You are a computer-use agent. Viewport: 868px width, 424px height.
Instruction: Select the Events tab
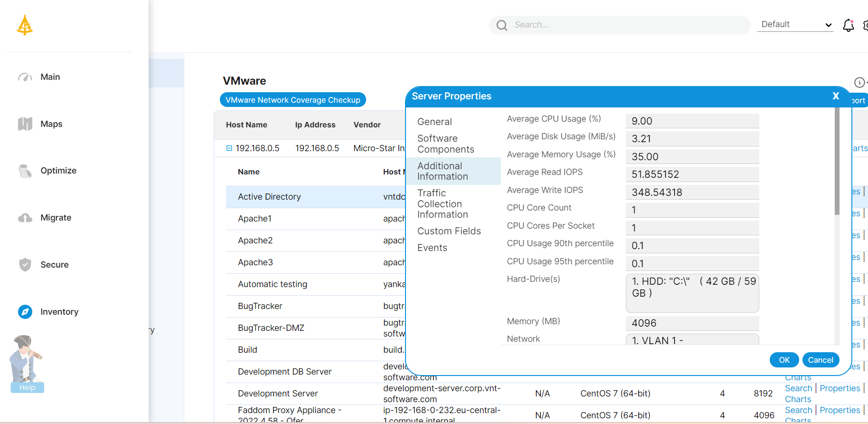pos(432,248)
